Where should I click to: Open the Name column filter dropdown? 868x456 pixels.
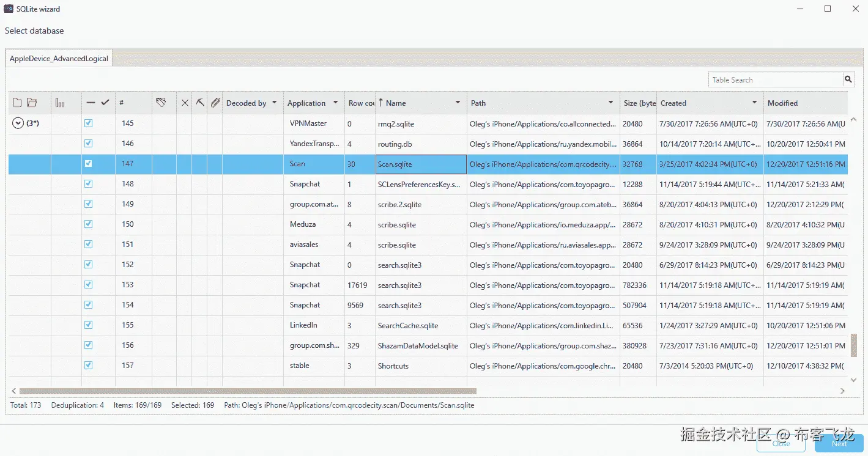pyautogui.click(x=458, y=103)
